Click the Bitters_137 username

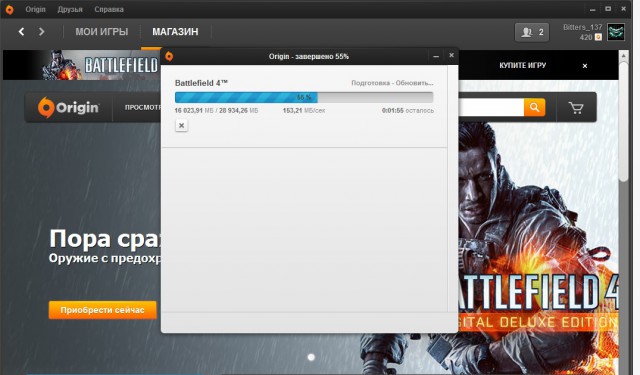point(582,27)
